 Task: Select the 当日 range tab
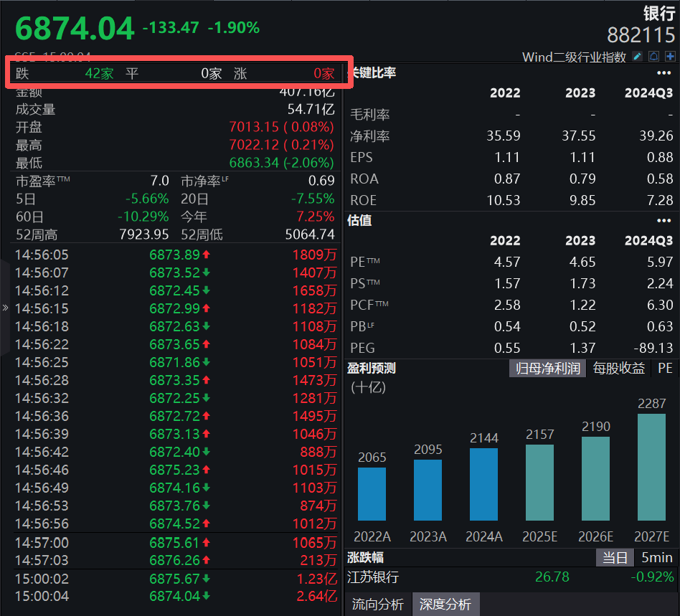point(615,557)
